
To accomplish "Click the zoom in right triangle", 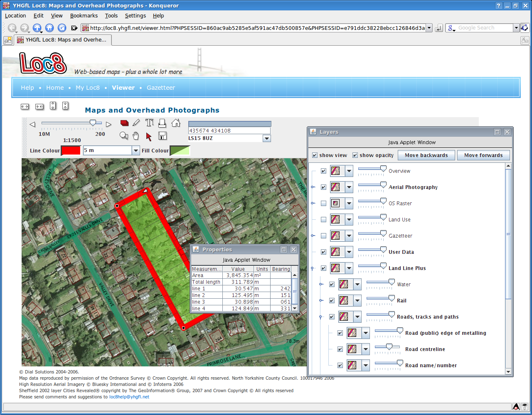I will tap(108, 124).
